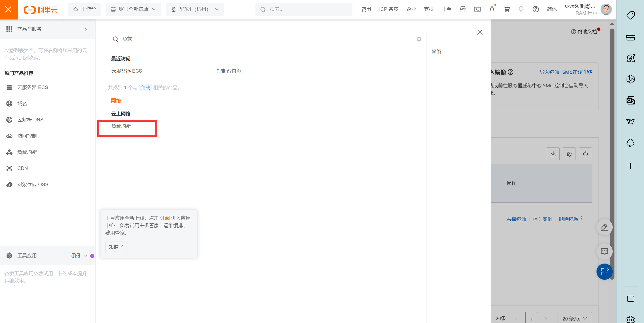This screenshot has width=644, height=323.
Task: Open 访问控制 in hot products
Action: point(27,136)
